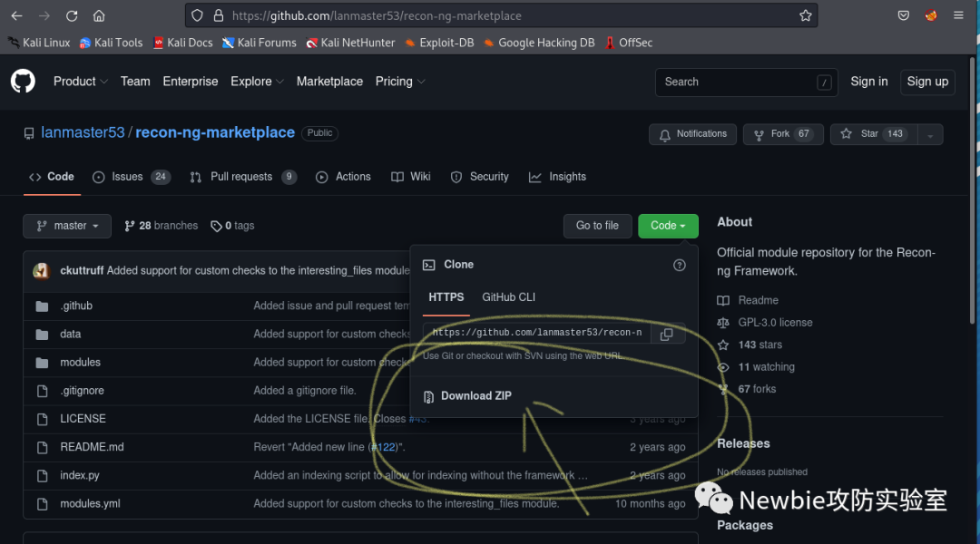980x544 pixels.
Task: Bookmark this page with the star icon
Action: 805,15
